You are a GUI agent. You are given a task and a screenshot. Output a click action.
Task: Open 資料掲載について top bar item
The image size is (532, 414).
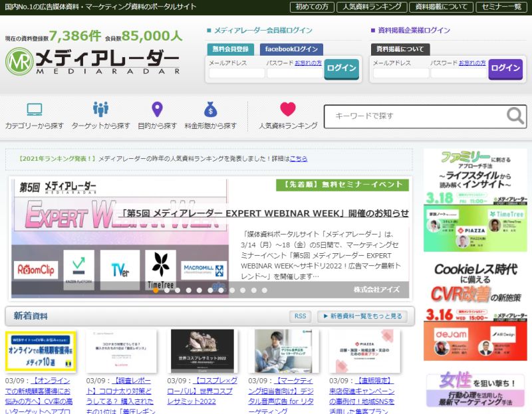(x=441, y=7)
